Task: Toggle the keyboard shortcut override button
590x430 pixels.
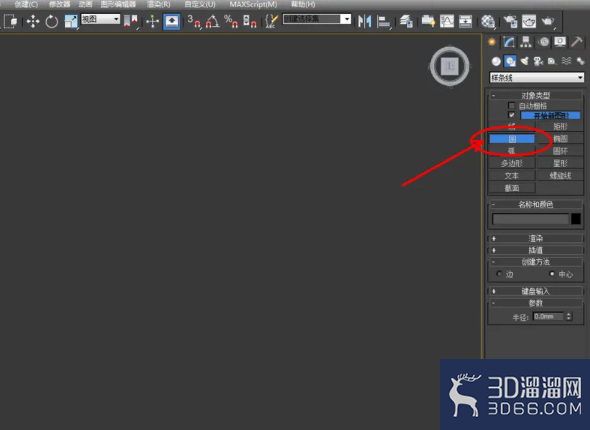Action: (x=172, y=21)
